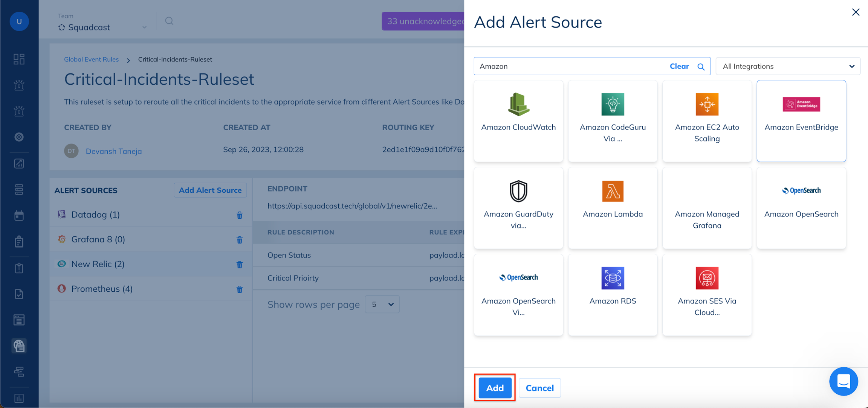
Task: Delete the Datadog alert source
Action: coord(240,215)
